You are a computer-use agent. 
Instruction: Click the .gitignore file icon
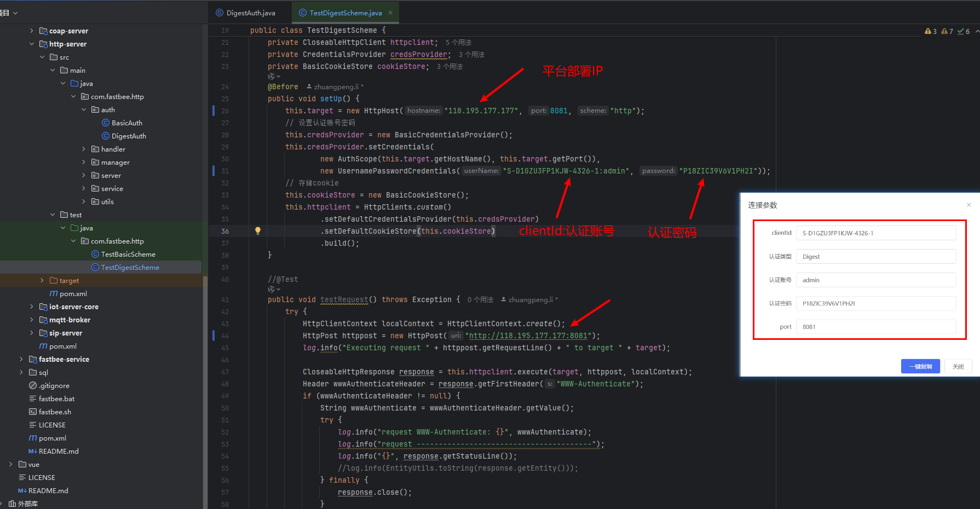33,386
